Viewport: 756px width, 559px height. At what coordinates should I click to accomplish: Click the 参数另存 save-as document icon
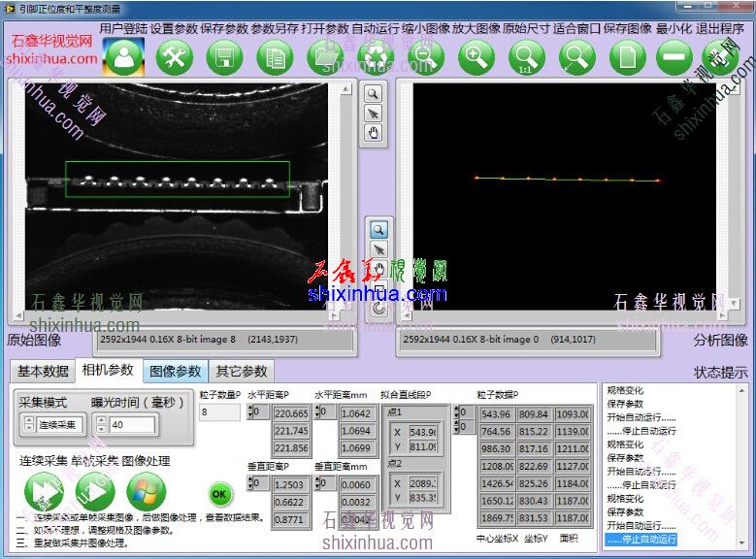[275, 57]
